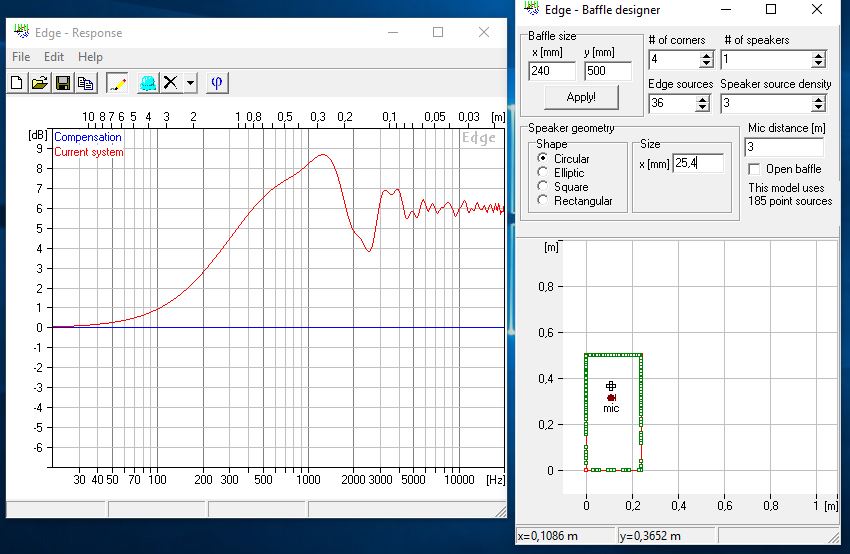
Task: Click the red mic marker on baffle
Action: 611,398
